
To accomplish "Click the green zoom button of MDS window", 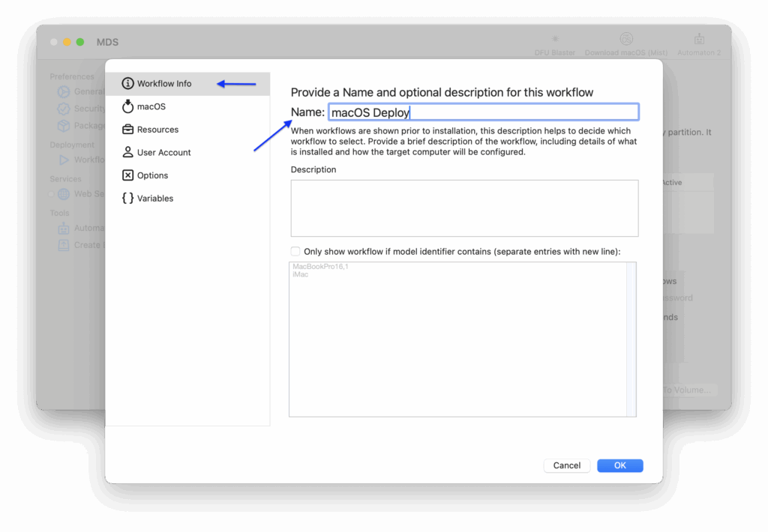I will point(79,42).
